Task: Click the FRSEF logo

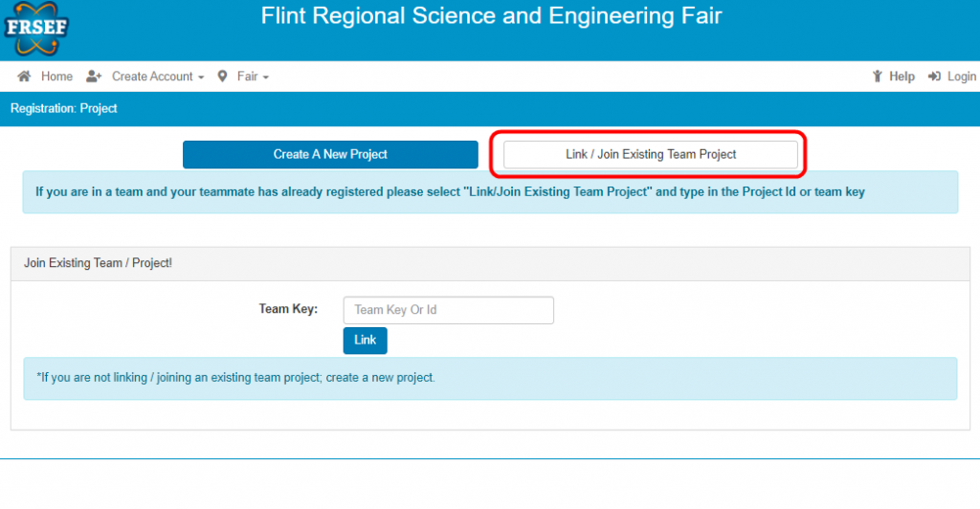Action: 35,29
